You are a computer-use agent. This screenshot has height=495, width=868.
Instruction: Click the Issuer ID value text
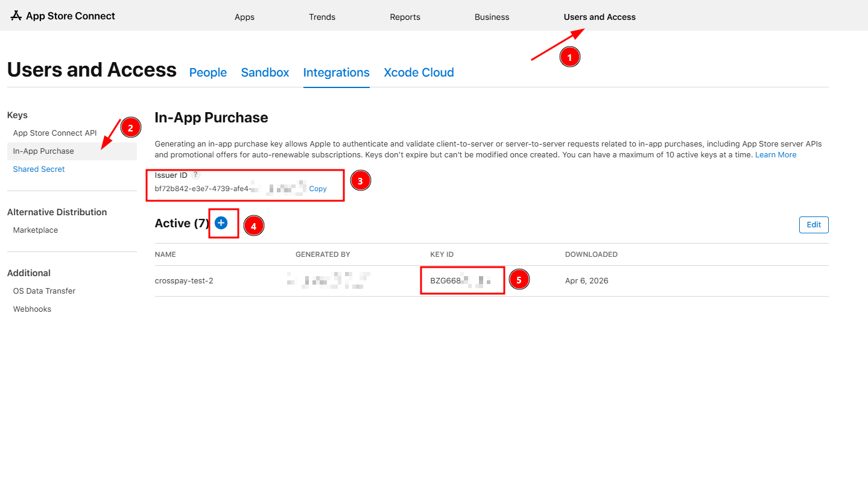pyautogui.click(x=230, y=189)
